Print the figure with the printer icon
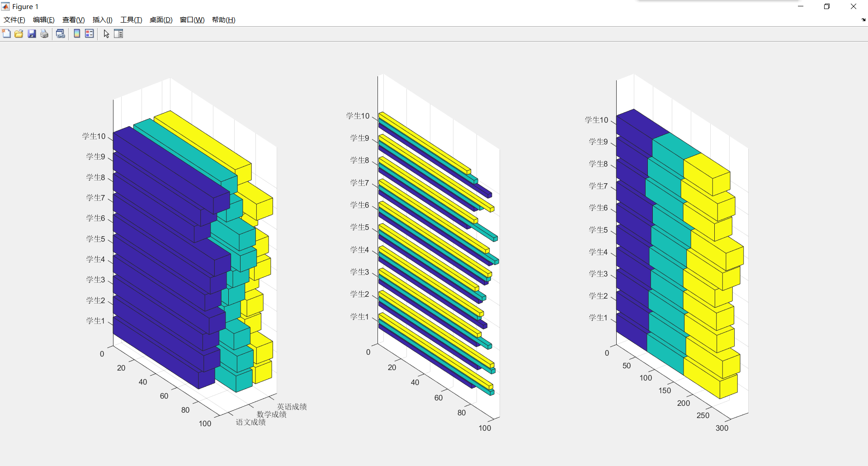The height and width of the screenshot is (466, 868). pyautogui.click(x=44, y=33)
